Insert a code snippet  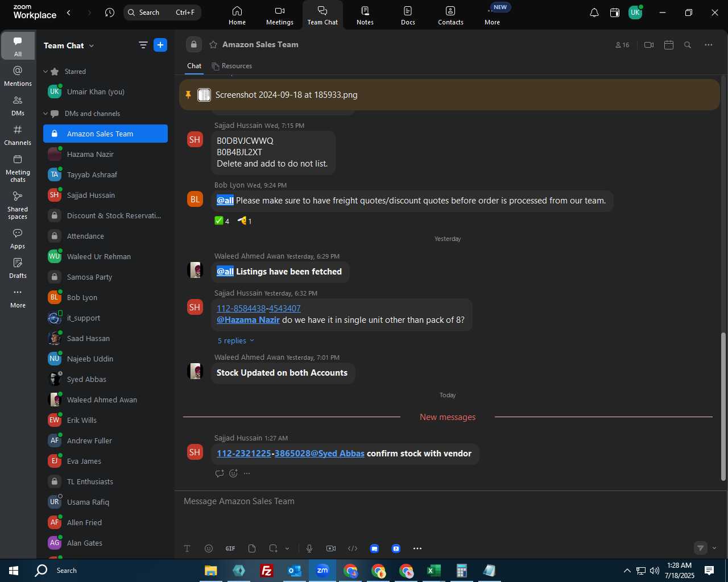pyautogui.click(x=353, y=548)
